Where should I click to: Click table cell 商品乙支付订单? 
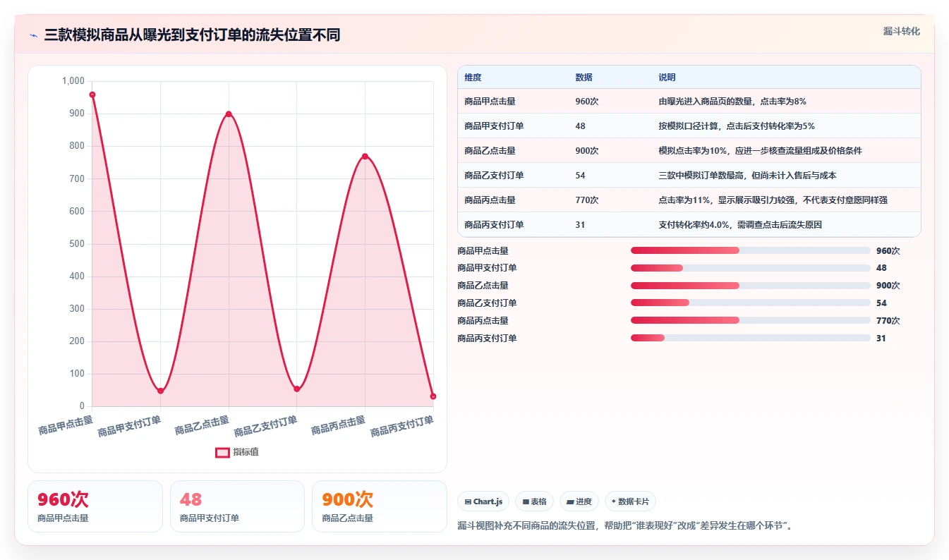(x=494, y=176)
